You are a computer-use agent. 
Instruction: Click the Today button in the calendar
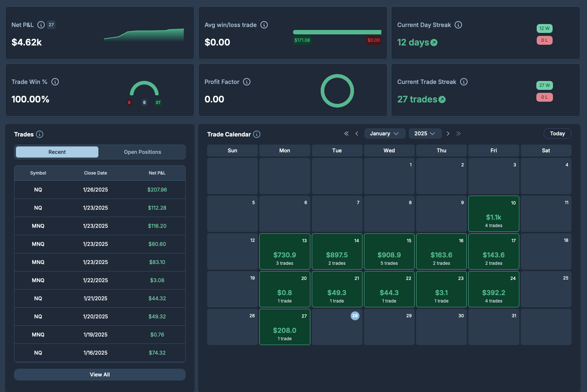[557, 134]
